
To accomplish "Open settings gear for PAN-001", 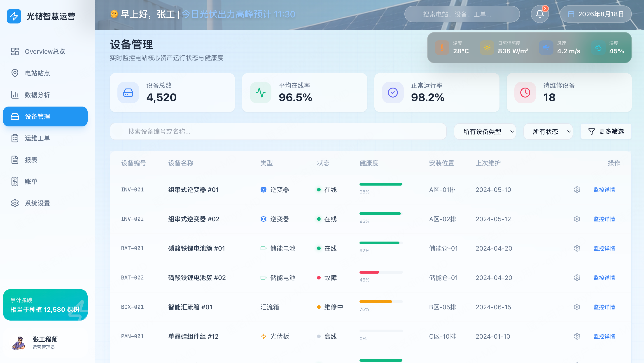I will coord(577,336).
